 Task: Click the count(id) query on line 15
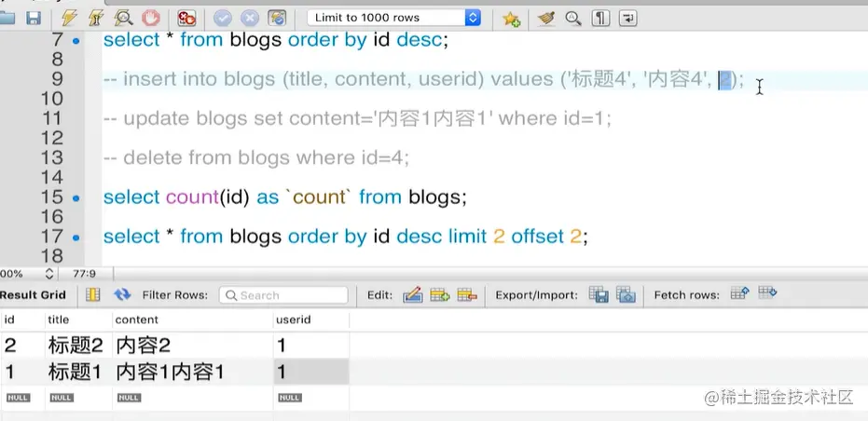(x=285, y=197)
